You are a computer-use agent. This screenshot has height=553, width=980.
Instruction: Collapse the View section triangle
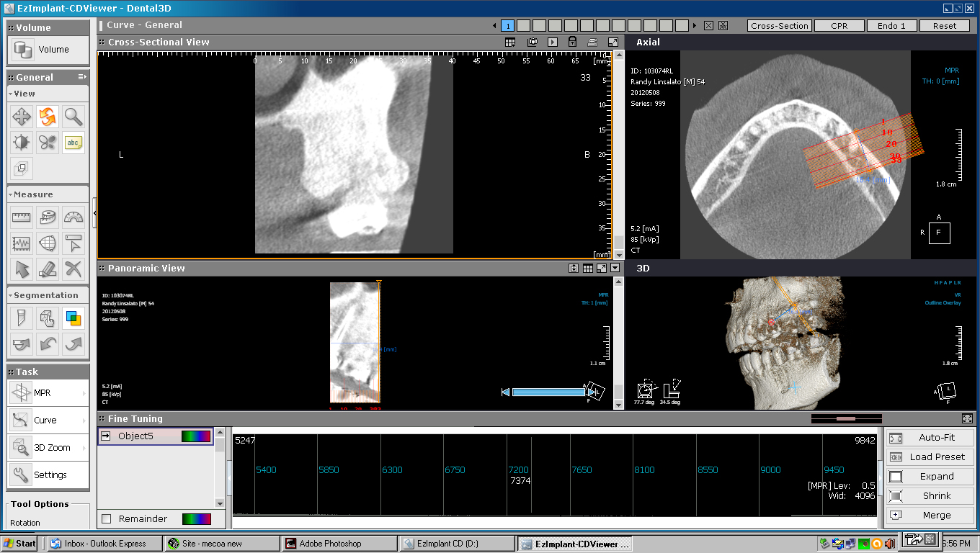(x=11, y=94)
